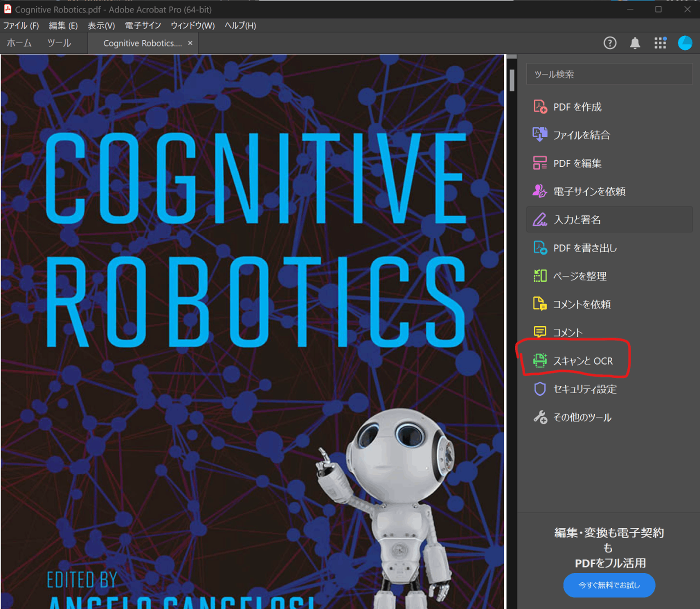Click the ファイルを結合 icon
700x609 pixels.
pos(540,134)
